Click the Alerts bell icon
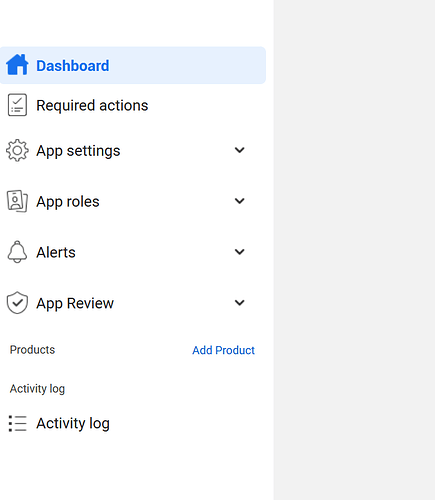This screenshot has height=500, width=435. click(17, 252)
